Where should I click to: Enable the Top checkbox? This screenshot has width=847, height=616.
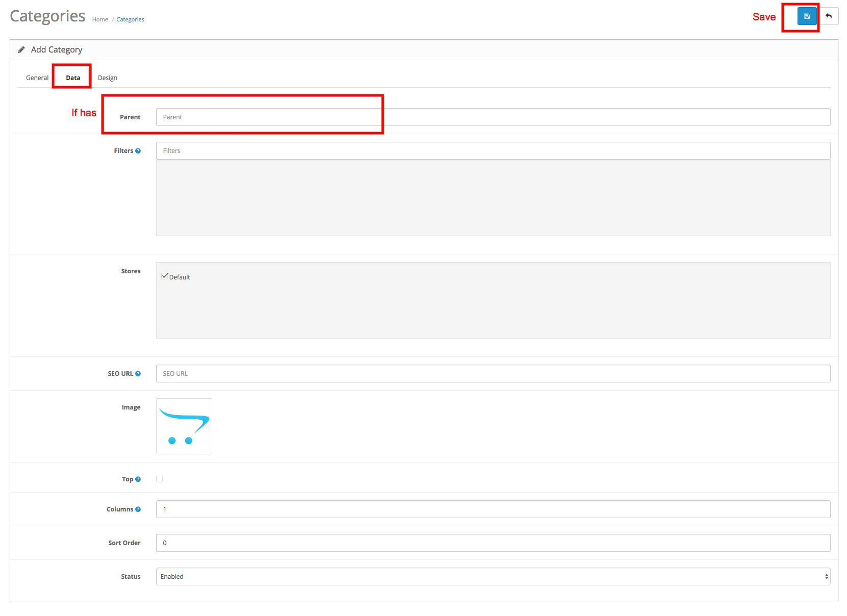[x=160, y=479]
